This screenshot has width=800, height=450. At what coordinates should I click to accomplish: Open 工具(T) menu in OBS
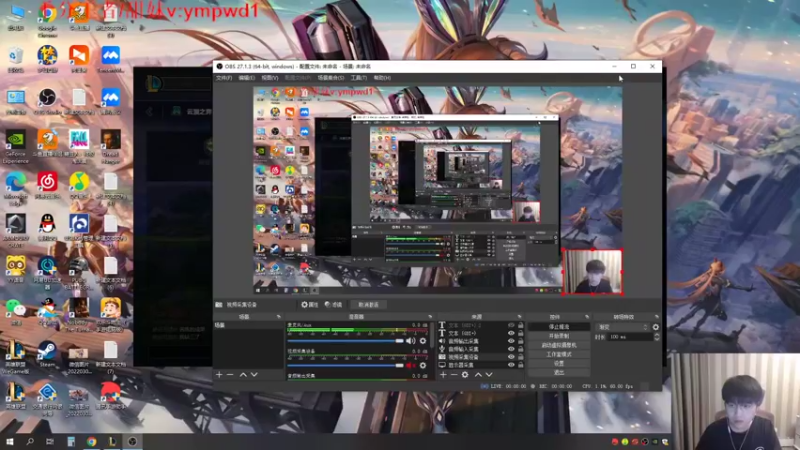coord(359,78)
